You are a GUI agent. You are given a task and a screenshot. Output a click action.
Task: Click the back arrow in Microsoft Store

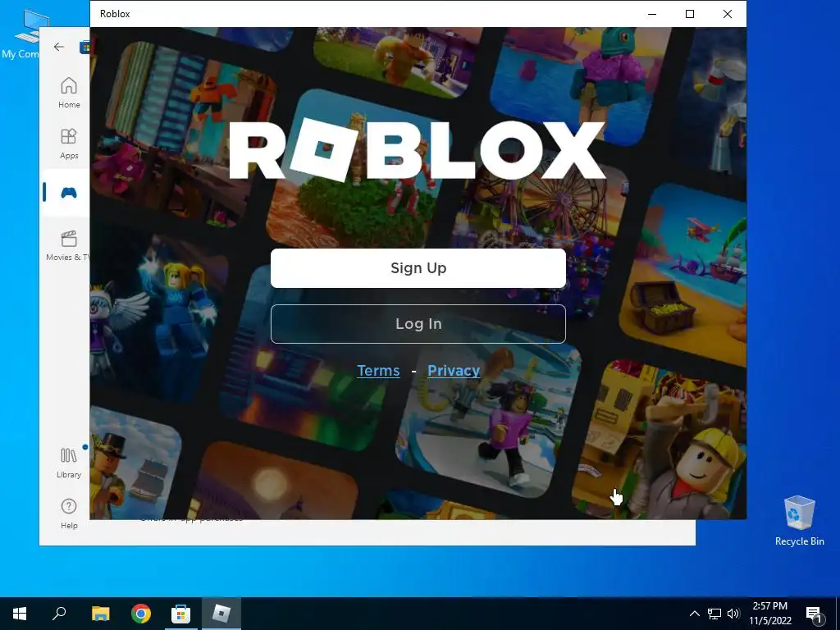59,47
